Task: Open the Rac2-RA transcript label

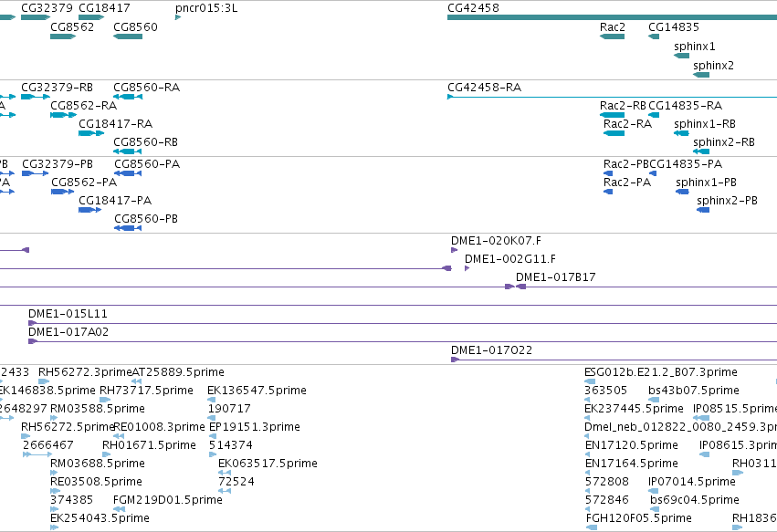Action: pyautogui.click(x=627, y=124)
